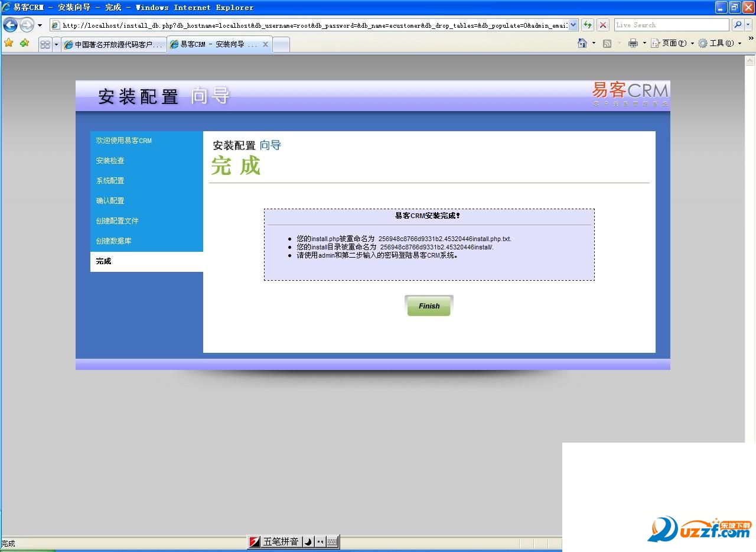Image resolution: width=756 pixels, height=552 pixels.
Task: Click the 五笔拼音 input mode label
Action: pos(281,542)
